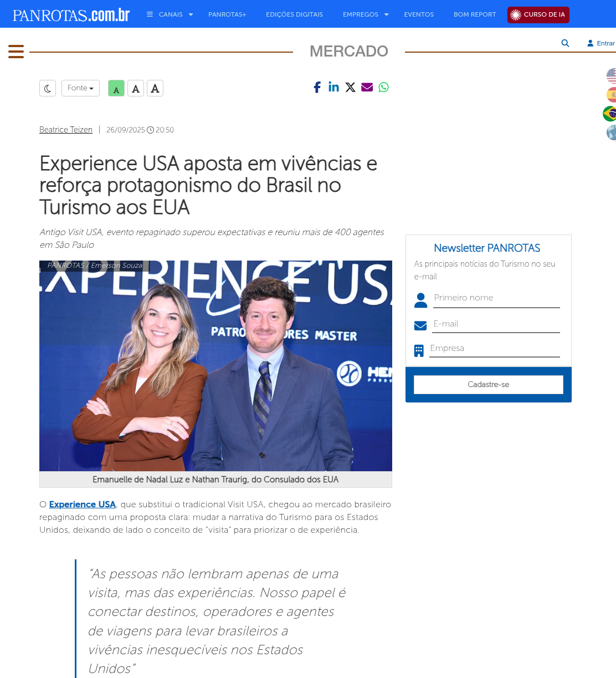Open author Beatrice Teizen's page
Image resolution: width=616 pixels, height=678 pixels.
click(x=66, y=130)
